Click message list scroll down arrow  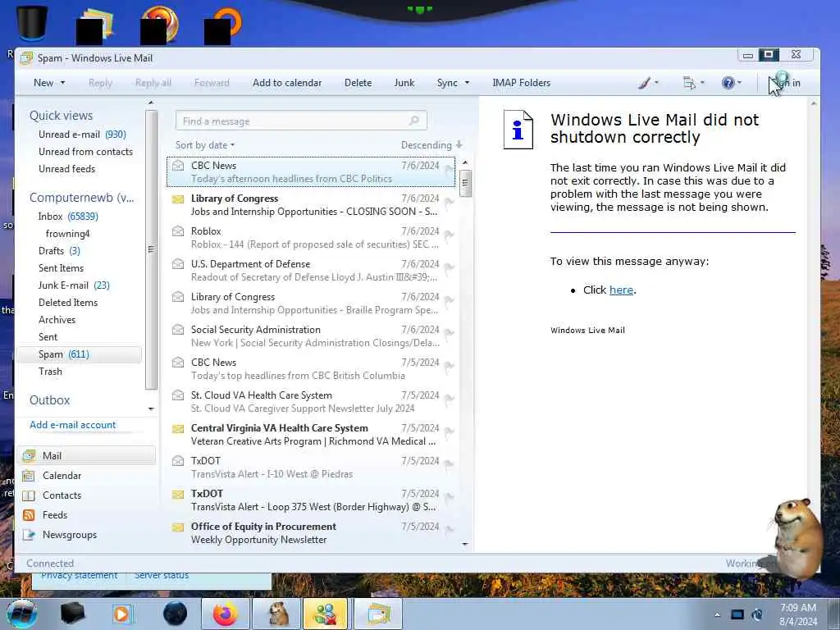465,545
